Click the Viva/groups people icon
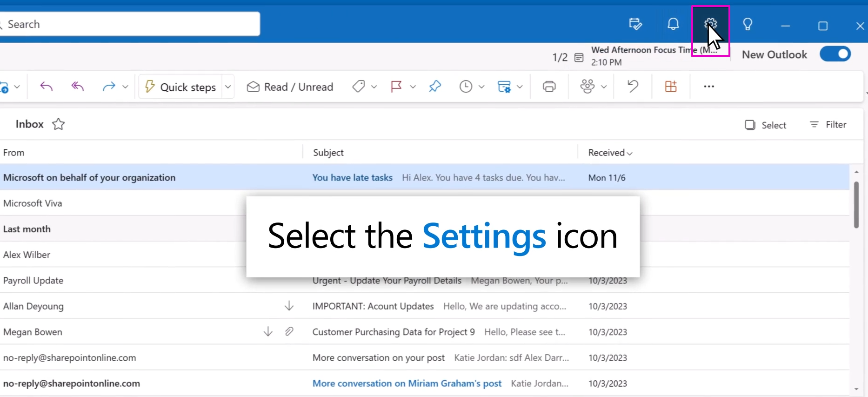Image resolution: width=868 pixels, height=397 pixels. (588, 87)
